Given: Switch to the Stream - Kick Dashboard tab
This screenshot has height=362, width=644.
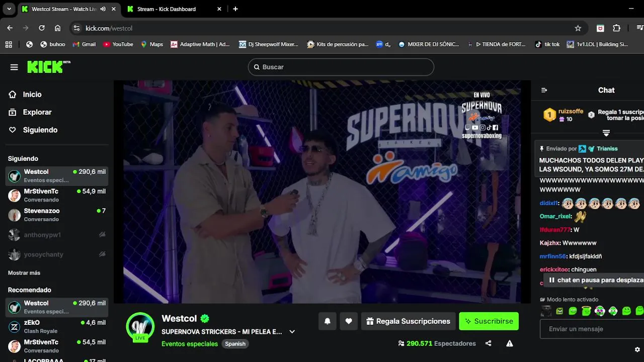Looking at the screenshot, I should click(174, 9).
